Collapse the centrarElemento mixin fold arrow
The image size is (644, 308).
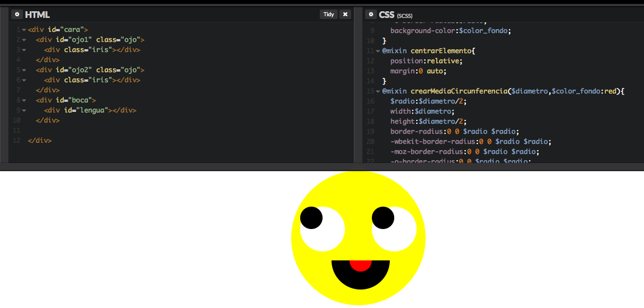tap(378, 51)
